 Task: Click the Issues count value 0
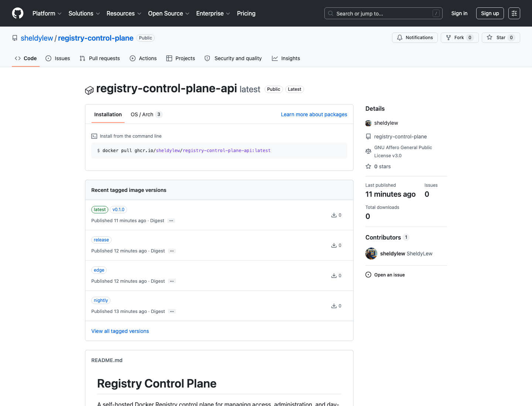427,194
